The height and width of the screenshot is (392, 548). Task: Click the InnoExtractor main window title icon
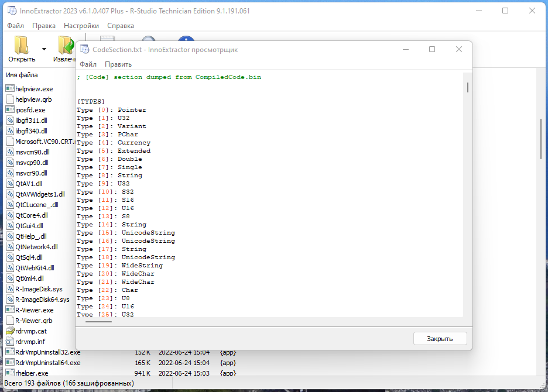[x=11, y=11]
